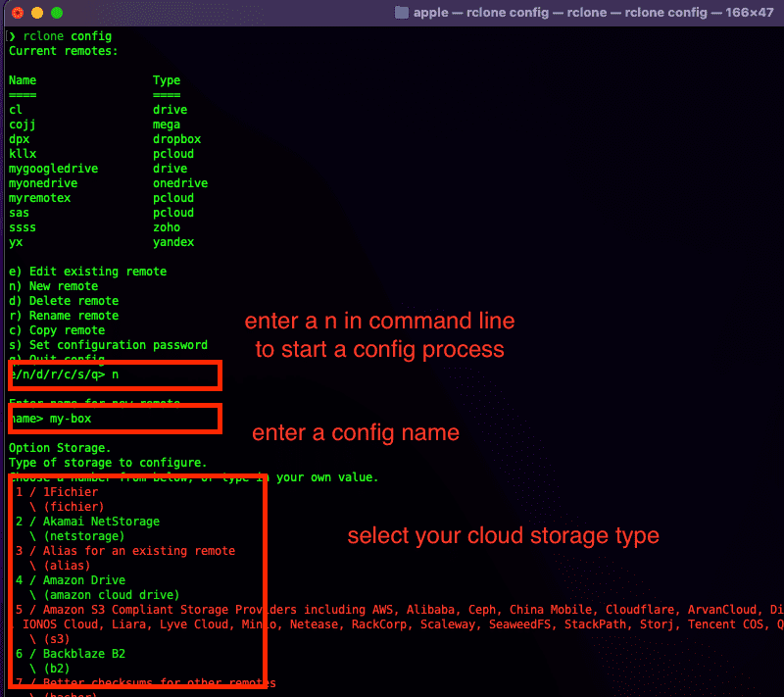This screenshot has height=697, width=784.
Task: Click type value 'mega'
Action: pos(167,124)
